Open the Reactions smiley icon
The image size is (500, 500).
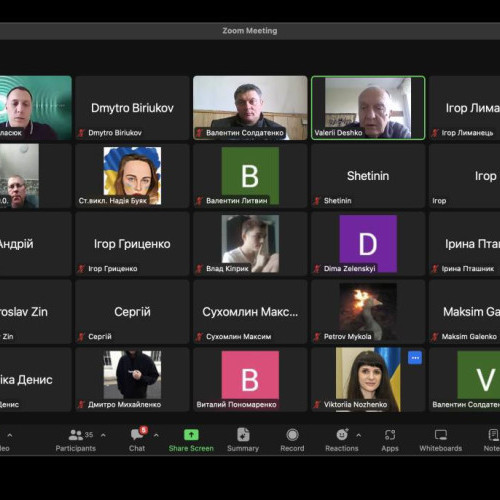pyautogui.click(x=342, y=435)
